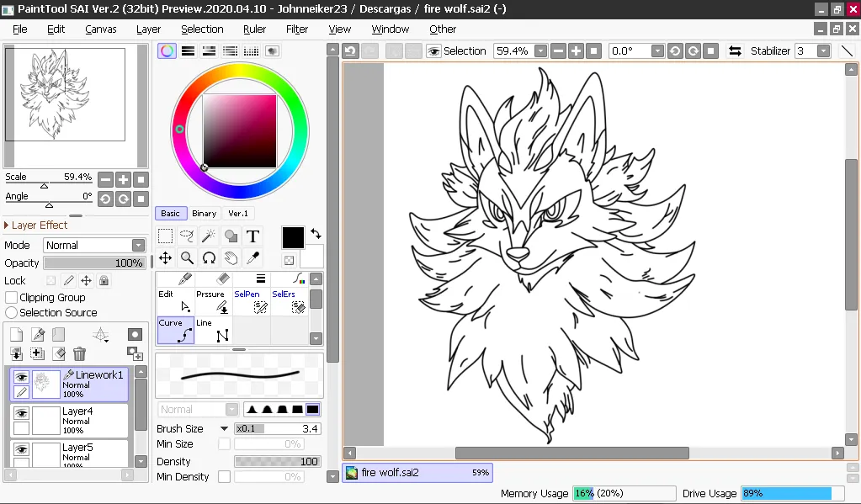Open the Canvas menu
This screenshot has width=861, height=504.
(x=100, y=29)
